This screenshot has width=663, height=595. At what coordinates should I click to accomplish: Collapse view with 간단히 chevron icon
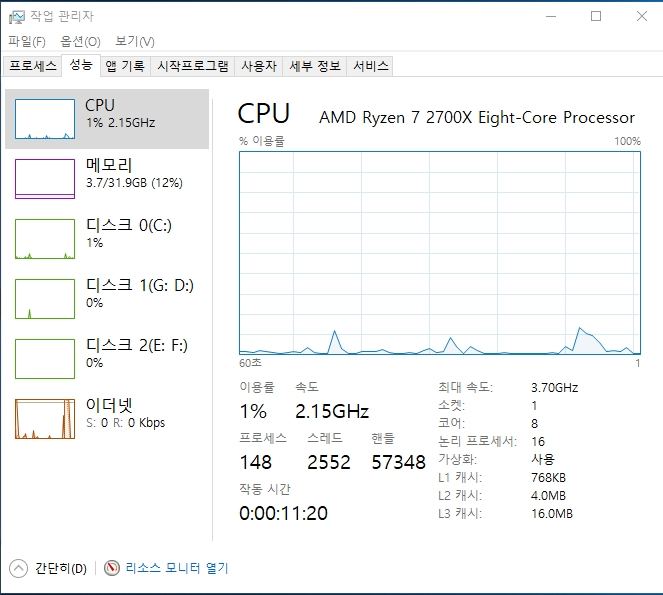tap(18, 568)
